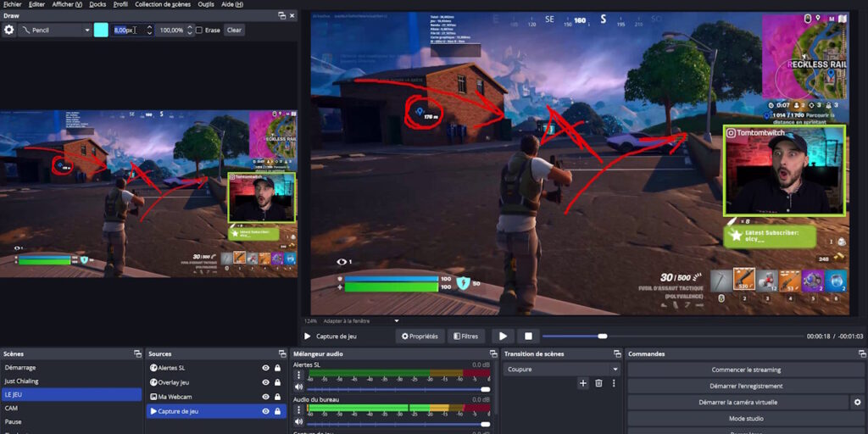Screen dimensions: 868x434
Task: Open virtual camera settings gear
Action: (858, 403)
